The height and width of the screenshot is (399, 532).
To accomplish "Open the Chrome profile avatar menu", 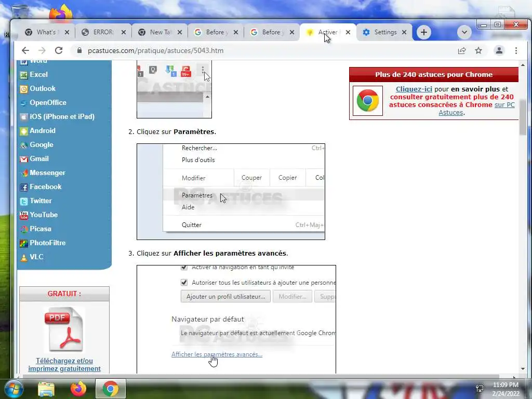I will tap(499, 50).
